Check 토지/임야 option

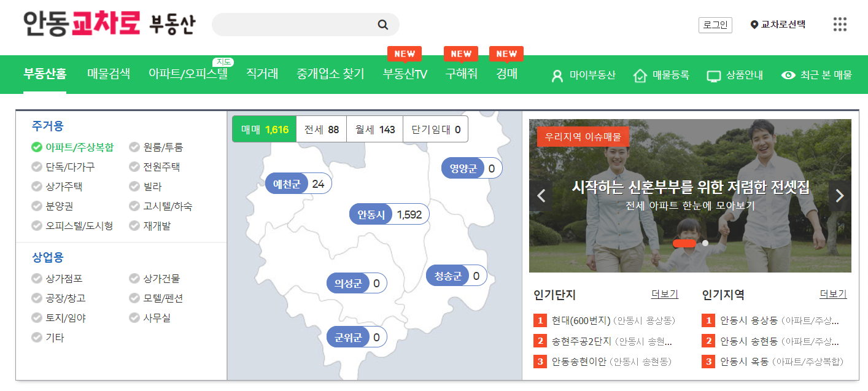58,318
